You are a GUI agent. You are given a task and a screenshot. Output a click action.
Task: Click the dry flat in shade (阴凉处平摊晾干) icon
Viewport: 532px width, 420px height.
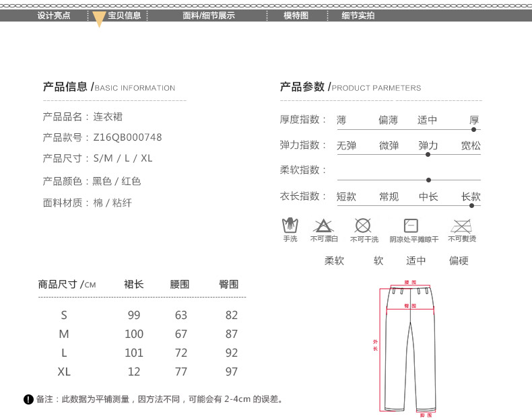click(410, 225)
